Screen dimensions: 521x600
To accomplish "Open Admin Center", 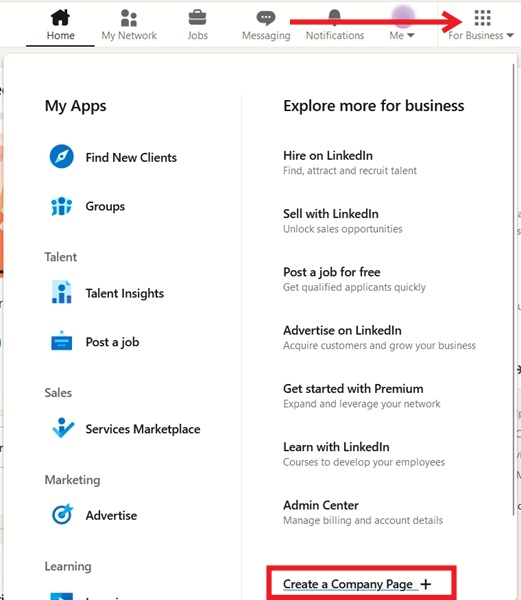I will click(x=321, y=505).
